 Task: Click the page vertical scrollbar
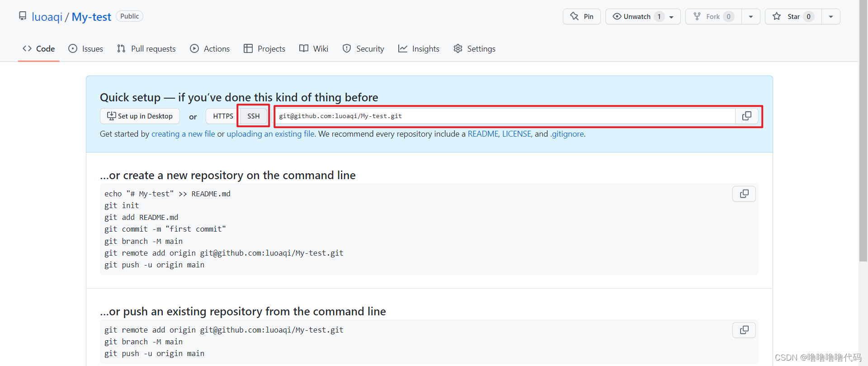tap(863, 131)
